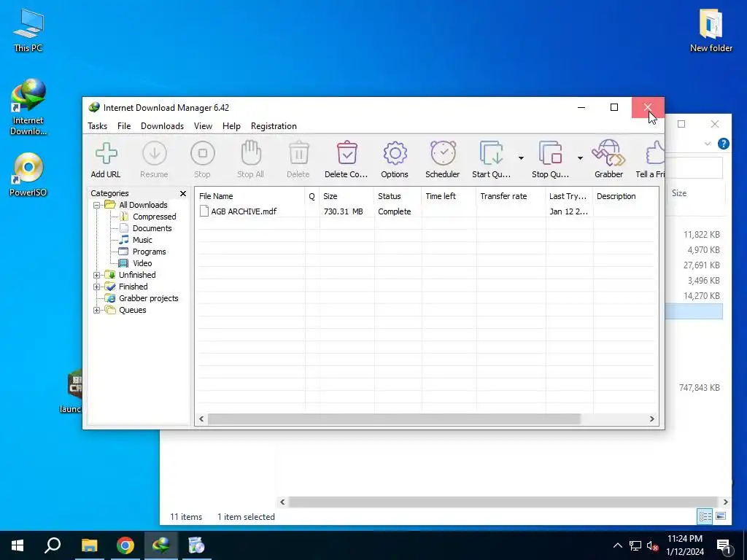The image size is (747, 560).
Task: Click the 747,843 KB file size entry
Action: click(x=700, y=388)
